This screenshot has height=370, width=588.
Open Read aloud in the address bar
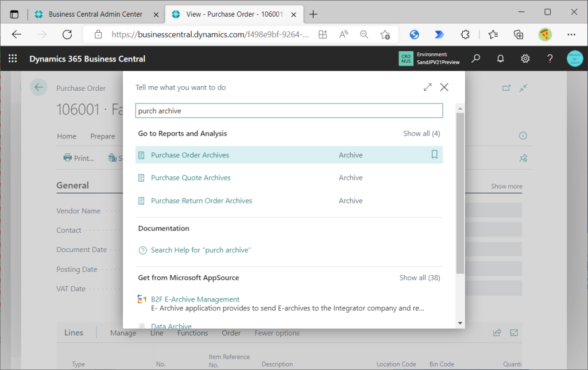tap(343, 34)
